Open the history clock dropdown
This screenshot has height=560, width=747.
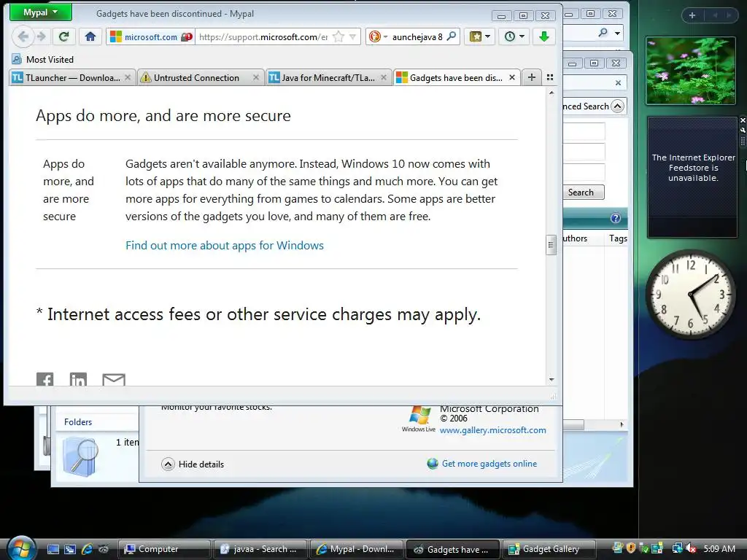pos(514,36)
